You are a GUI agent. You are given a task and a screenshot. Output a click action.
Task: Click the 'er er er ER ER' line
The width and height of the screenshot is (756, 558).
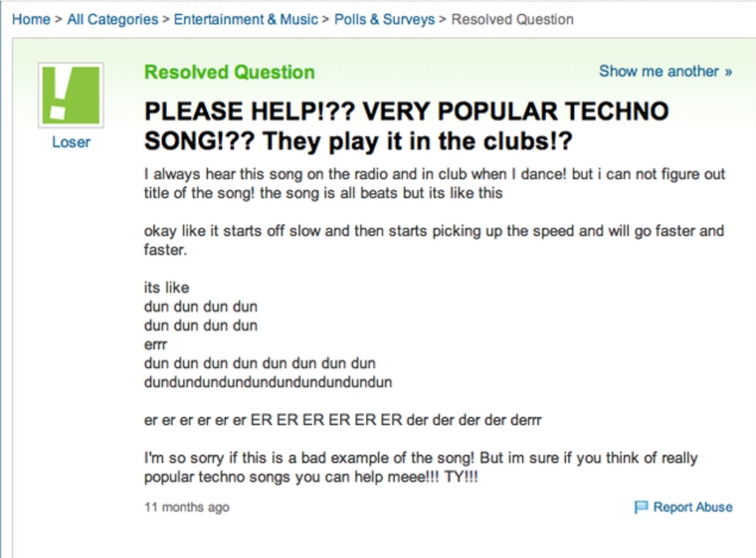343,420
